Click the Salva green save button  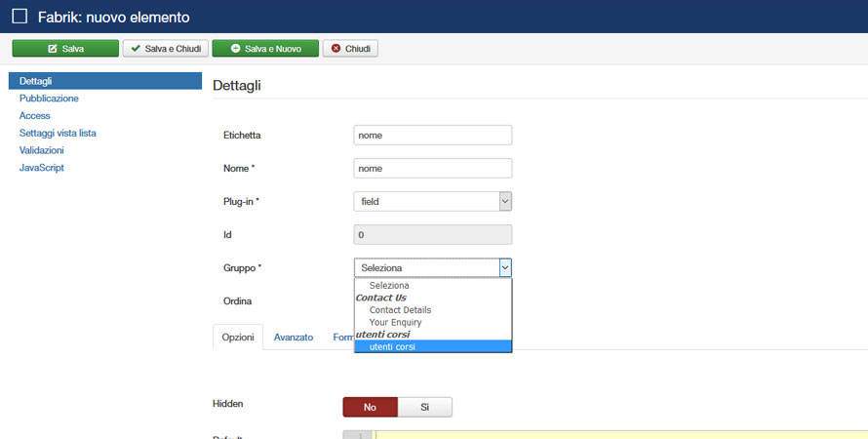pos(65,48)
